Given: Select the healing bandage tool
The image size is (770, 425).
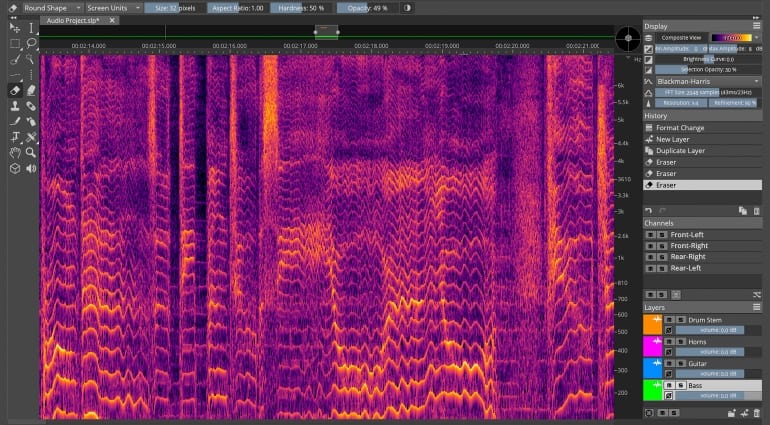Looking at the screenshot, I should coord(31,106).
